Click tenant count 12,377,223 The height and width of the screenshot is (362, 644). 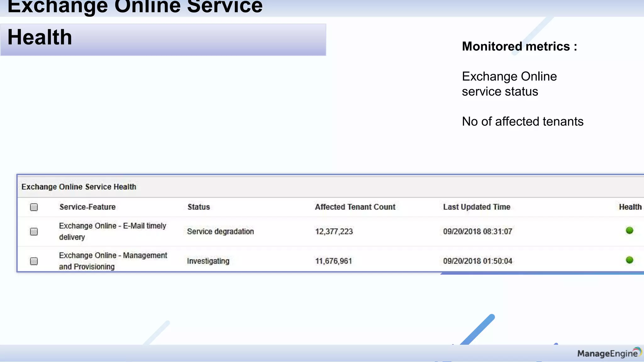point(334,232)
